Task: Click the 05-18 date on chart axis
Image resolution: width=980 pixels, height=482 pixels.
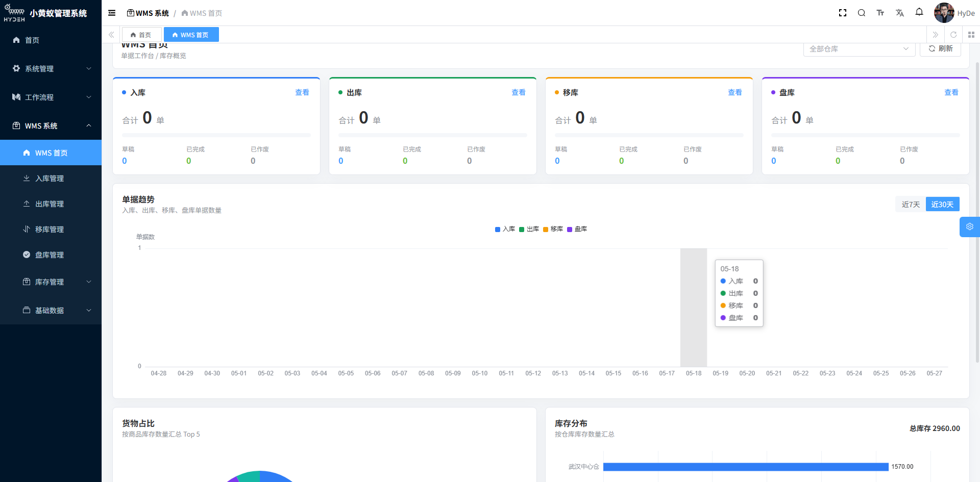Action: tap(694, 373)
